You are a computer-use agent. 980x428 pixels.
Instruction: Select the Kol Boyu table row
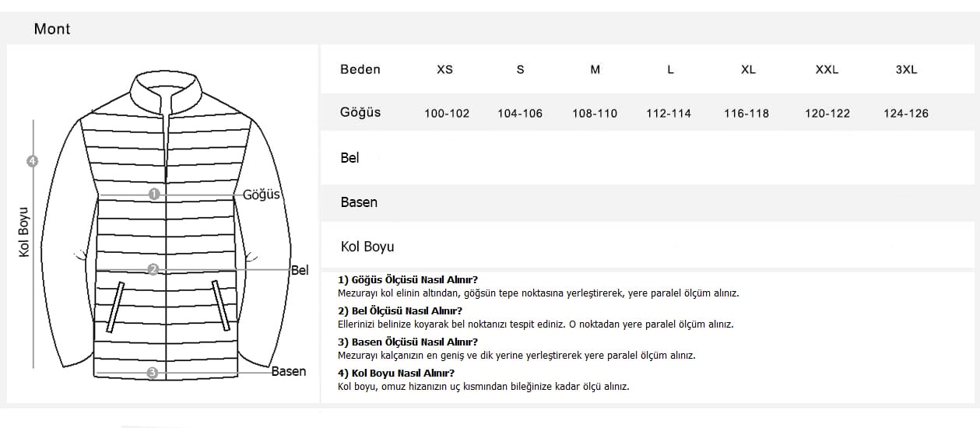click(648, 247)
